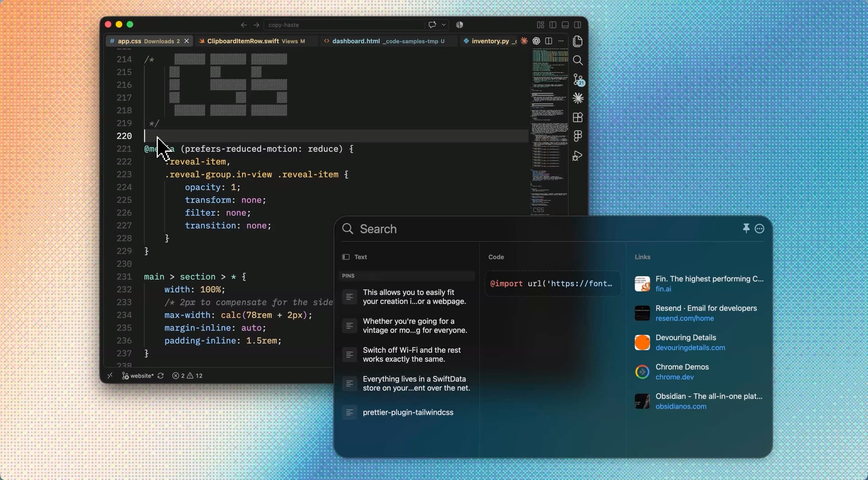
Task: Select pin 'Everything lives in a SwiftData store'
Action: [x=407, y=383]
